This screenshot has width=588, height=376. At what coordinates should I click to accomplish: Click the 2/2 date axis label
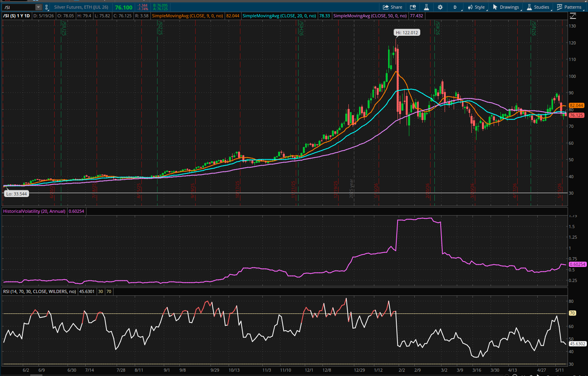pos(402,370)
